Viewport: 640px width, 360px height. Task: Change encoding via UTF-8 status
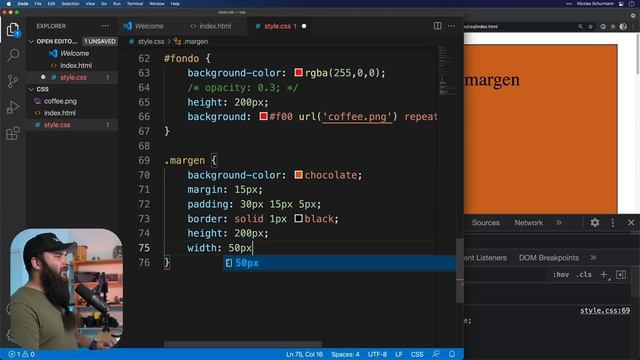[377, 354]
